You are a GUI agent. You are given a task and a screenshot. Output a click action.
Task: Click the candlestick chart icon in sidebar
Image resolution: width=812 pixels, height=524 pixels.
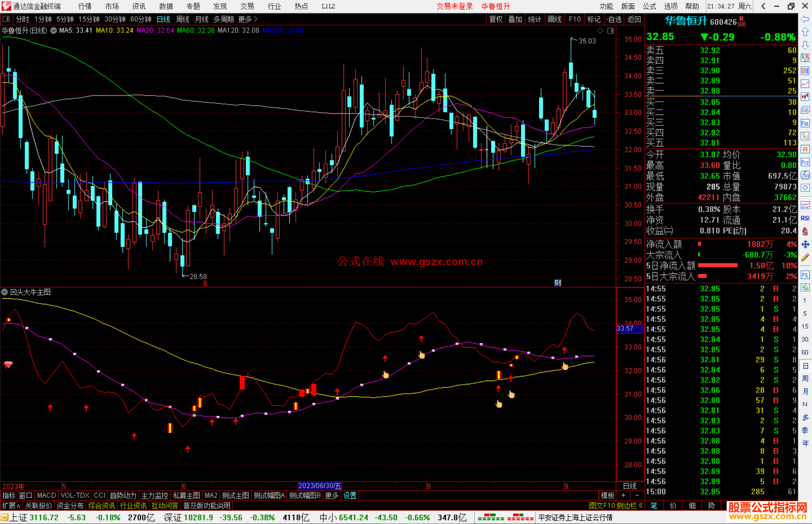click(x=805, y=97)
